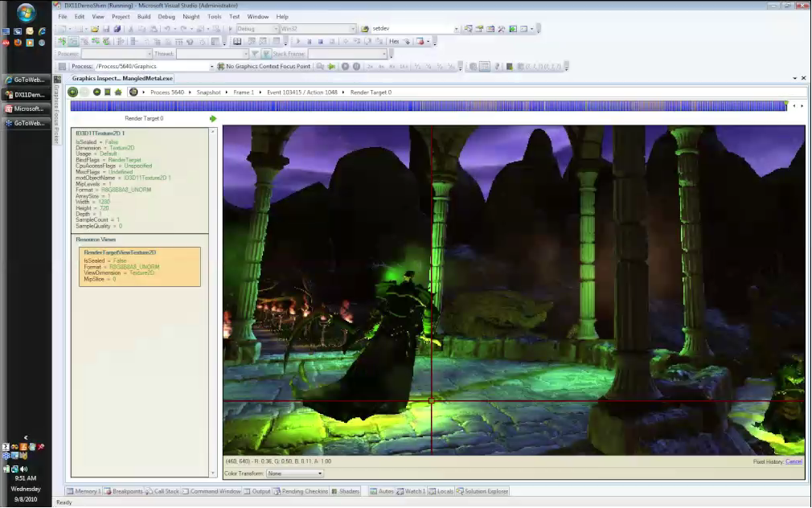Click the find in files icon beside setdev

(x=365, y=29)
